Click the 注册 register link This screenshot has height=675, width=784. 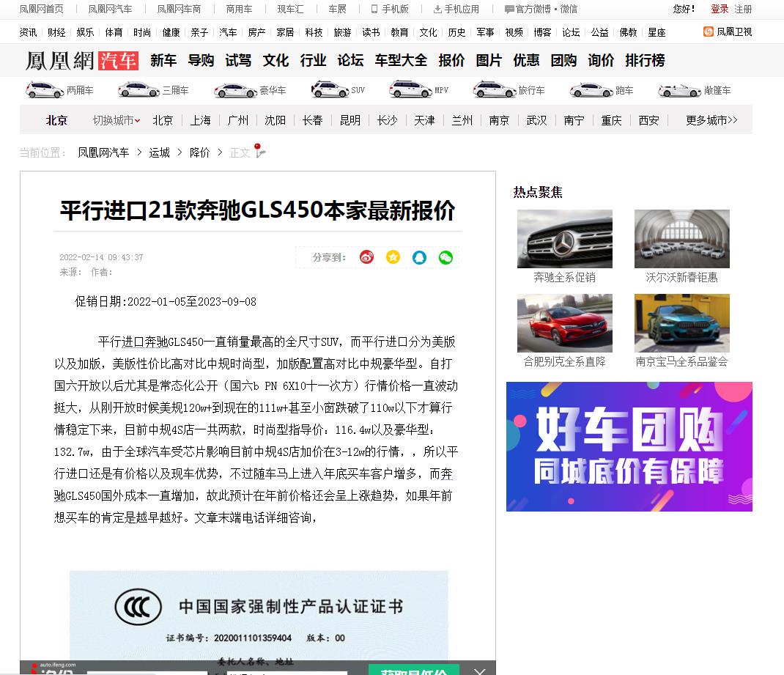pyautogui.click(x=743, y=9)
